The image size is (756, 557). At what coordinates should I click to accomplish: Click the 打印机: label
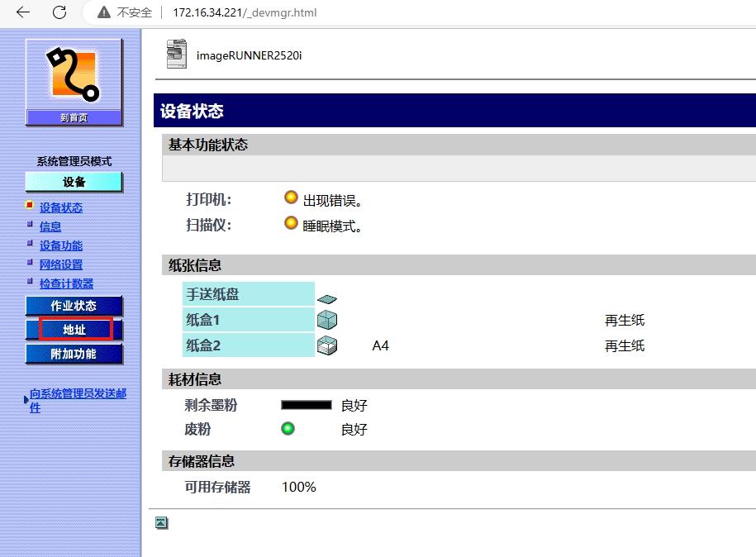[209, 200]
